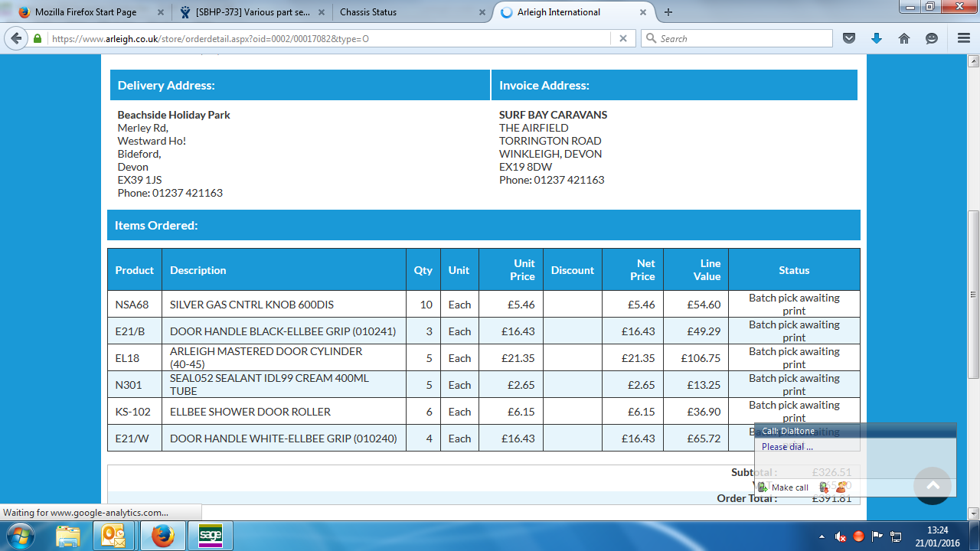
Task: Open the Downloads arrow icon
Action: pyautogui.click(x=877, y=38)
